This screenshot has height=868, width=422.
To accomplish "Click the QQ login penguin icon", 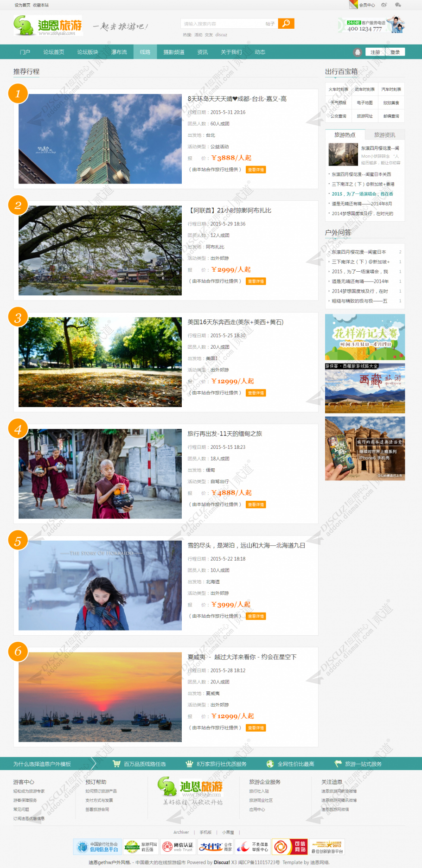I will [x=357, y=52].
